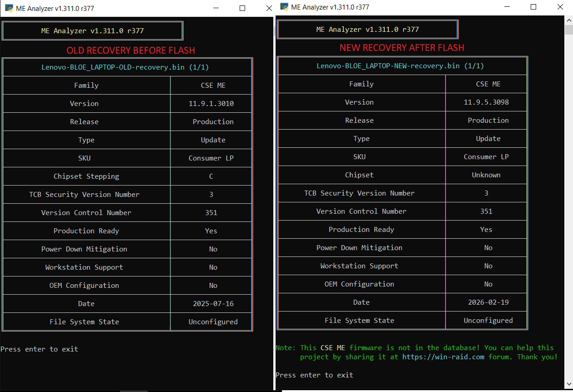Screen dimensions: 573x392
Task: Click Workstation Support label in left window
Action: (84, 267)
